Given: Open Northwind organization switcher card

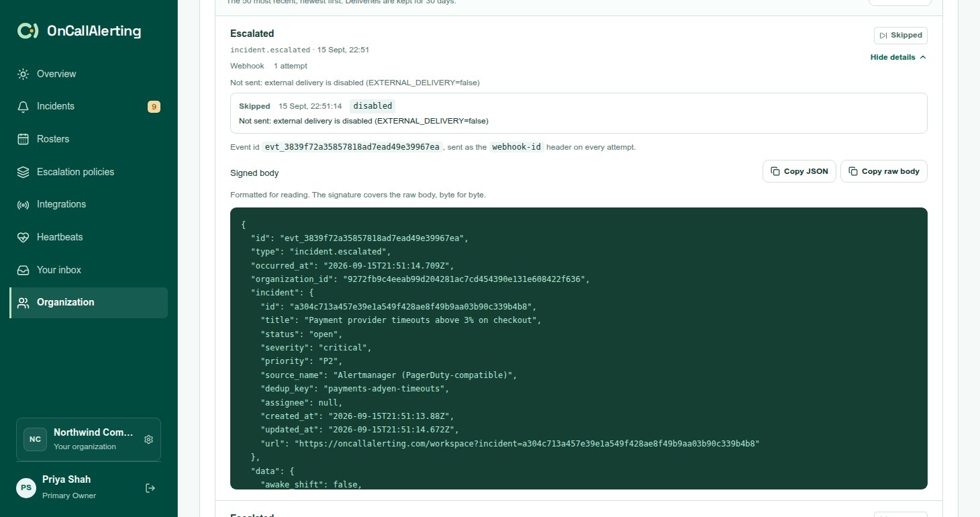Looking at the screenshot, I should 89,440.
